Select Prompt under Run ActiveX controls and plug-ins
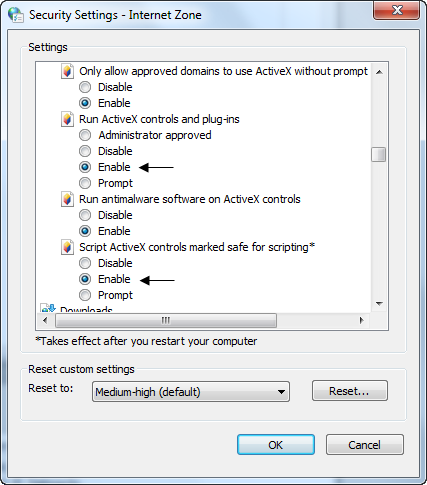 tap(85, 183)
